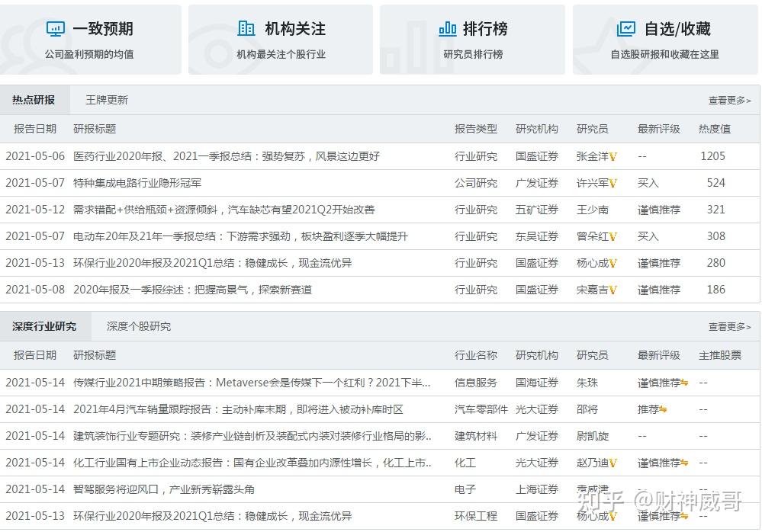Image resolution: width=762 pixels, height=532 pixels.
Task: Click the 热度值 column header
Action: coord(715,129)
